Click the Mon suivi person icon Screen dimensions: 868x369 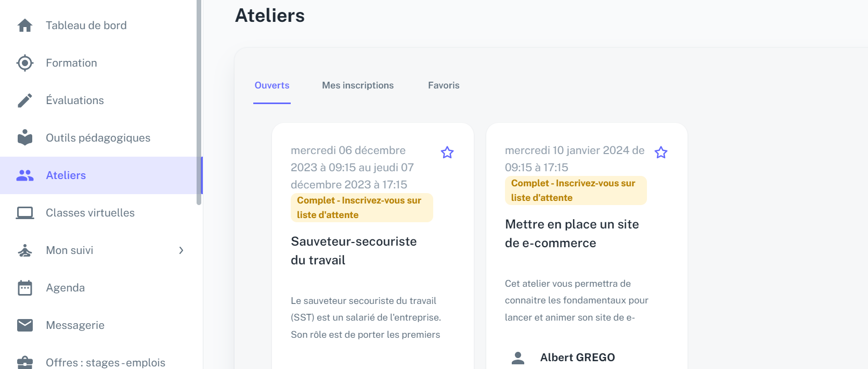coord(25,250)
